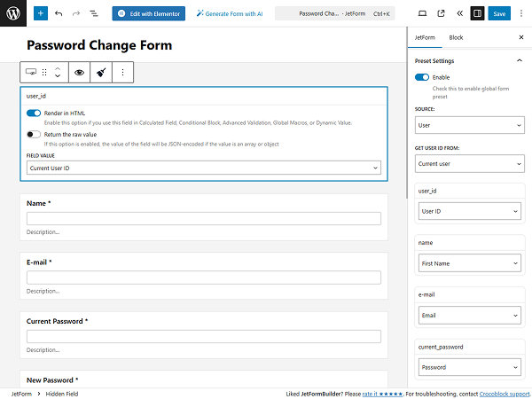The image size is (532, 399).
Task: Open the document overview list icon
Action: 94,13
